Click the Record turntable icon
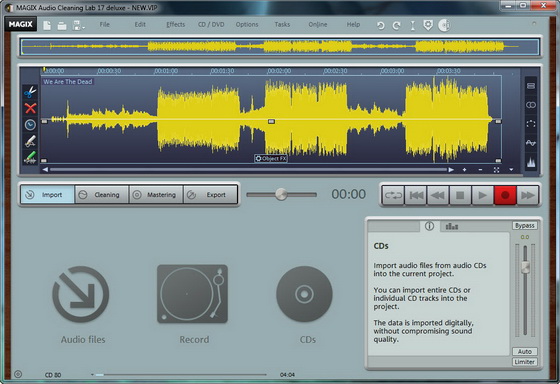This screenshot has height=384, width=560. coord(192,294)
